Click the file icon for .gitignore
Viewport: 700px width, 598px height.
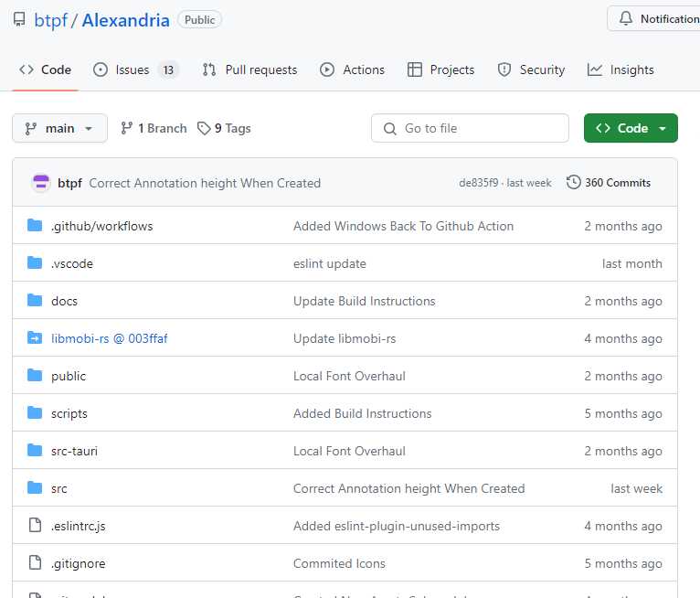(x=35, y=562)
